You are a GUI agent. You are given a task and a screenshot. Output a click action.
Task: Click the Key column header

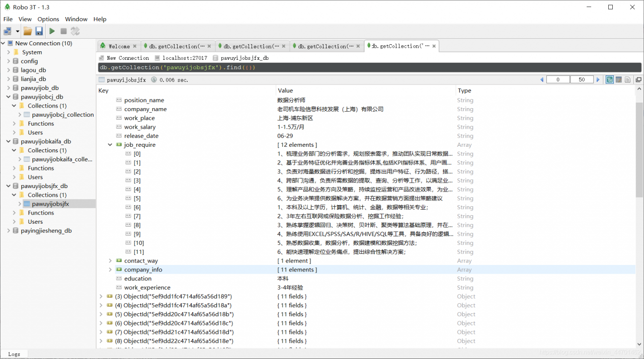(x=103, y=91)
